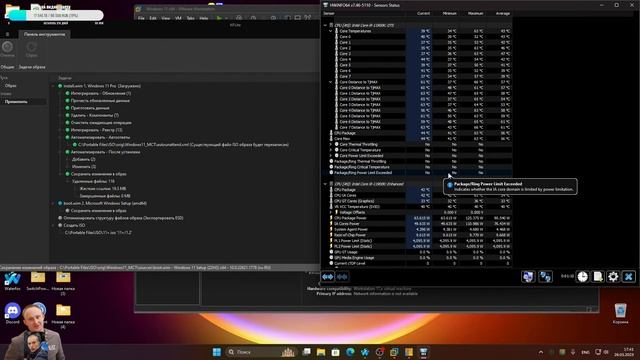
Task: Open Microsoft Edge from the taskbar
Action: click(350, 352)
